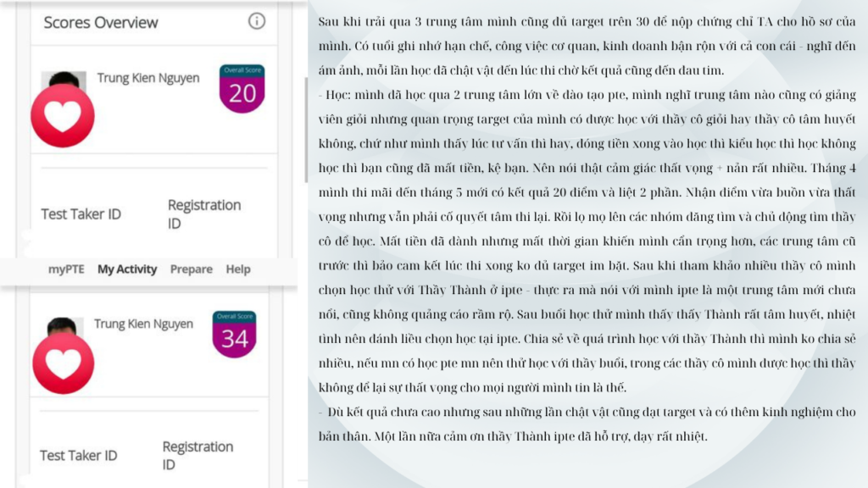Select Test Taker ID in the top card
The height and width of the screenshot is (488, 868).
(x=81, y=214)
